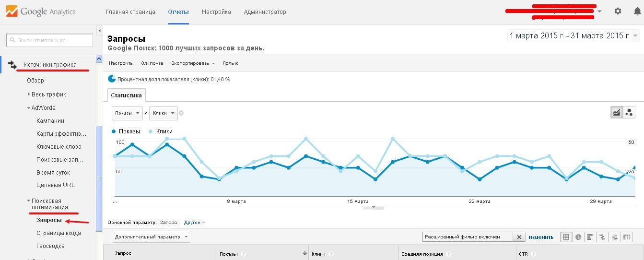Select the pie chart percentage view icon
Viewport: 644px width, 260px height.
point(578,237)
